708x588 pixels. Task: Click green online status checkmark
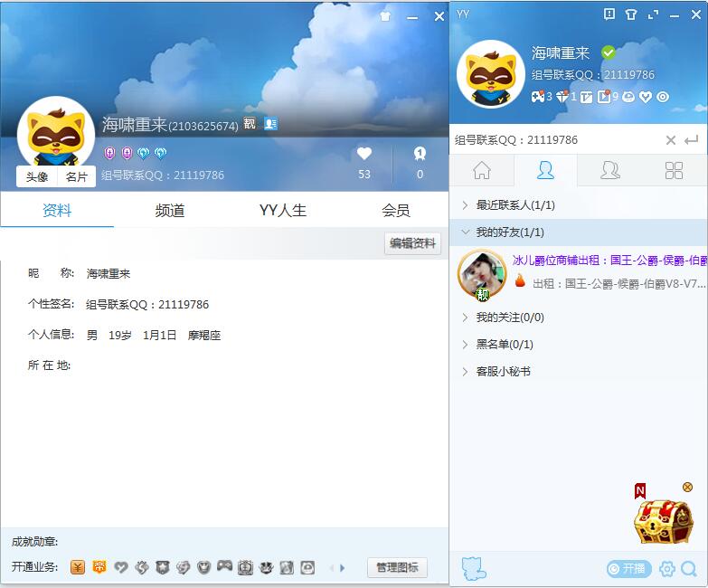(609, 52)
